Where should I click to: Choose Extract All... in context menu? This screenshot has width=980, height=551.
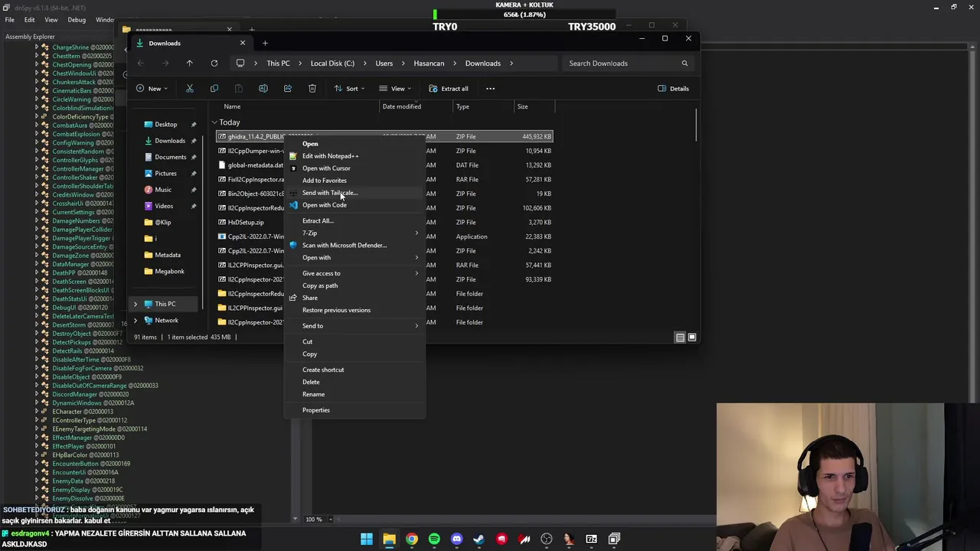354,220
